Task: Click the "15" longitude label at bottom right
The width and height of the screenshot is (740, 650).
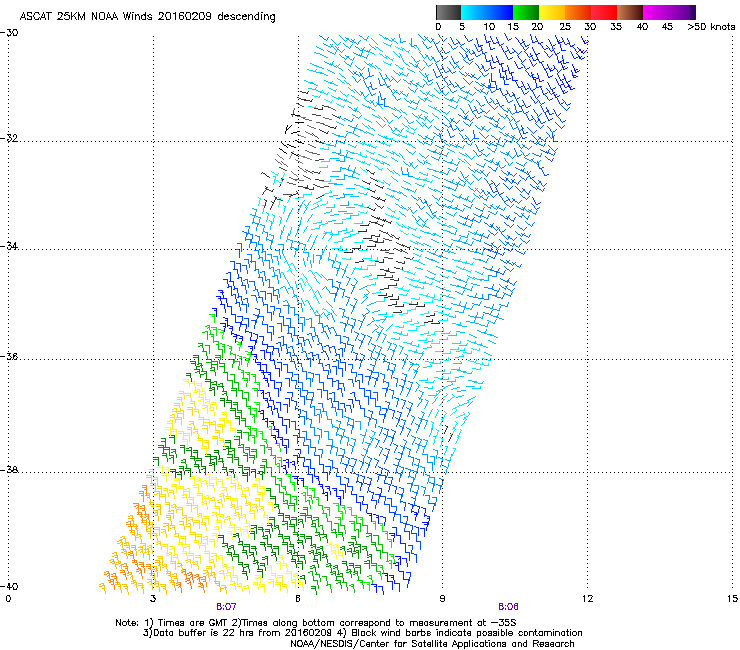Action: (732, 599)
